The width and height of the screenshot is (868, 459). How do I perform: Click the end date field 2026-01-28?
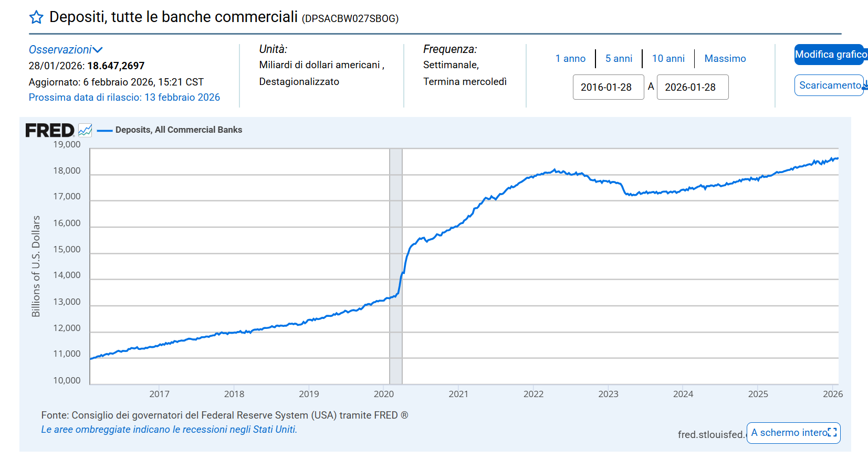(x=692, y=87)
